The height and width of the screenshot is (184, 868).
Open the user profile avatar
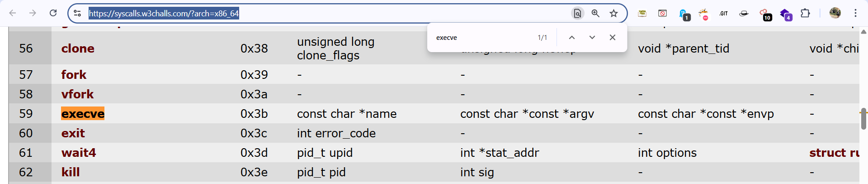point(835,13)
